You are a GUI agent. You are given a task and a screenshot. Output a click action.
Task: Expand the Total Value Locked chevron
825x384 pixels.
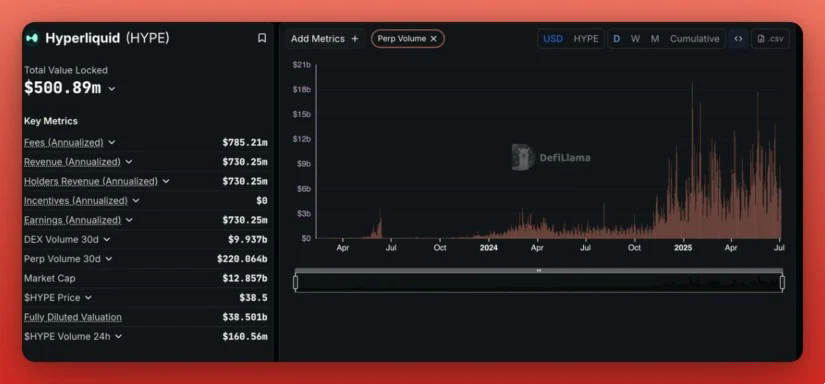[x=112, y=89]
